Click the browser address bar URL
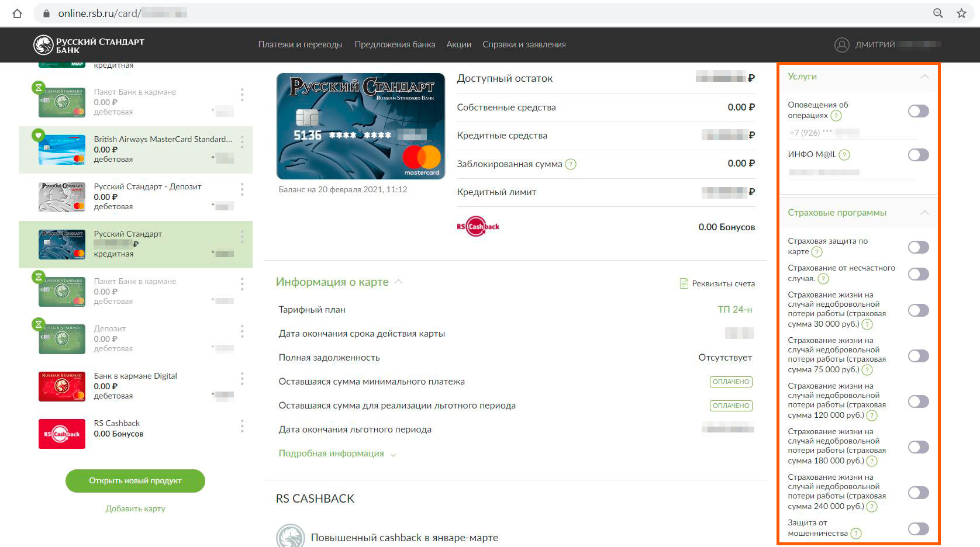This screenshot has width=980, height=547. pyautogui.click(x=123, y=13)
